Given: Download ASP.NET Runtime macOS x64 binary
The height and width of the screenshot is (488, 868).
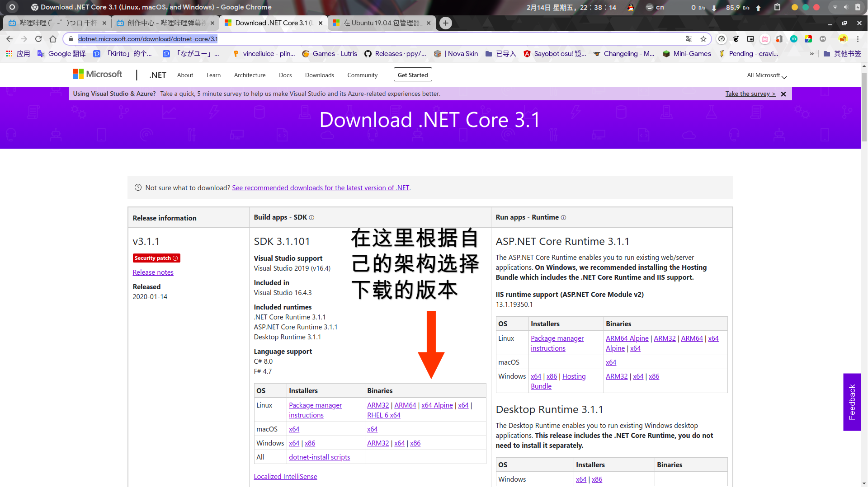Looking at the screenshot, I should [611, 362].
